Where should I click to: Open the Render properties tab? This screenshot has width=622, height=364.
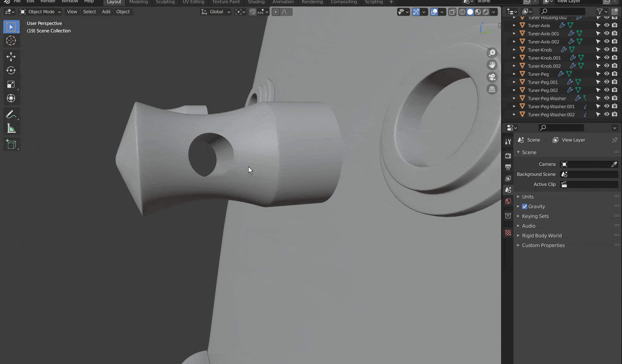tap(508, 156)
